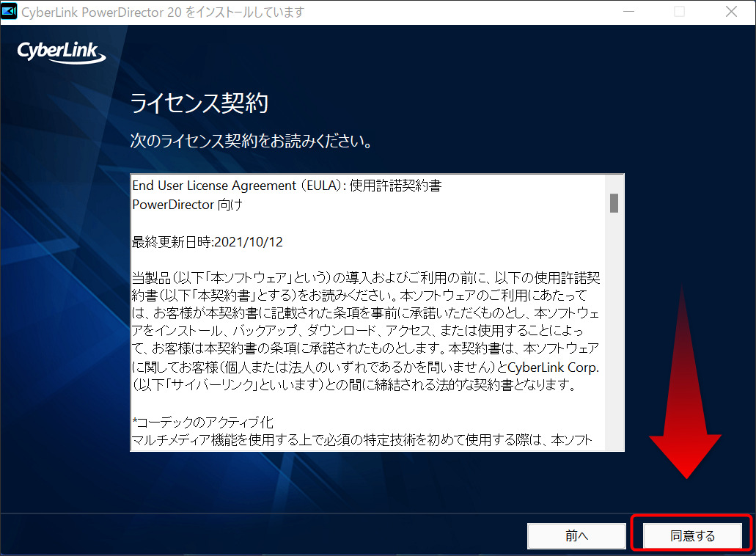
Task: Click the license text scrollbar thumb
Action: click(614, 203)
